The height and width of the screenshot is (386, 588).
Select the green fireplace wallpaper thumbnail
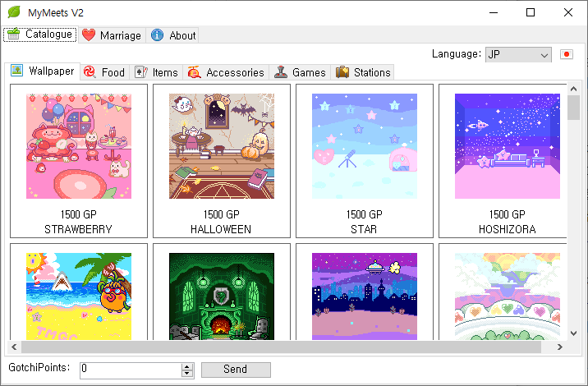(x=222, y=296)
